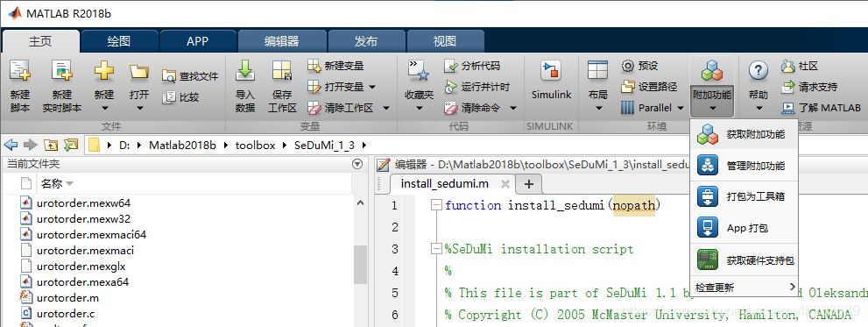Click the up-one-folder icon in address bar
This screenshot has height=327, width=868.
click(51, 146)
